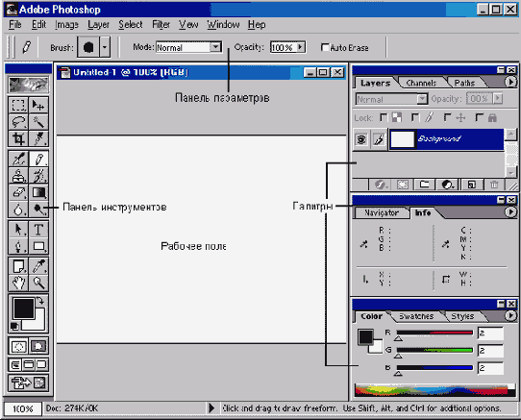Open the Filter menu

click(161, 25)
